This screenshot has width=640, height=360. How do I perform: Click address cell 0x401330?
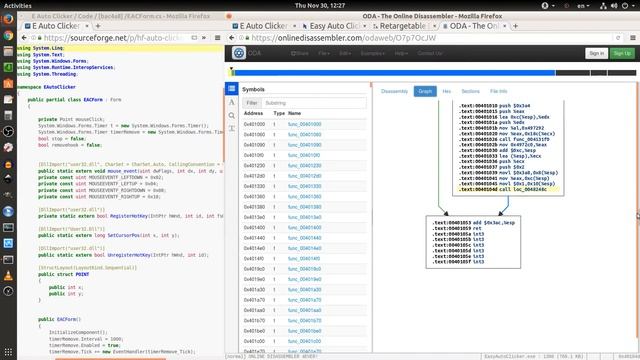[x=254, y=186]
